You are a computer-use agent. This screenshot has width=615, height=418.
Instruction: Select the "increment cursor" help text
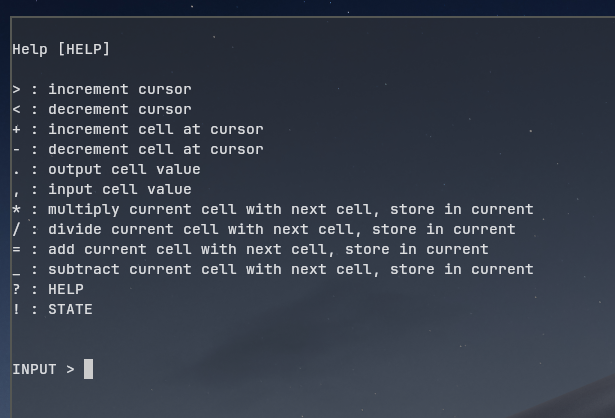(119, 89)
